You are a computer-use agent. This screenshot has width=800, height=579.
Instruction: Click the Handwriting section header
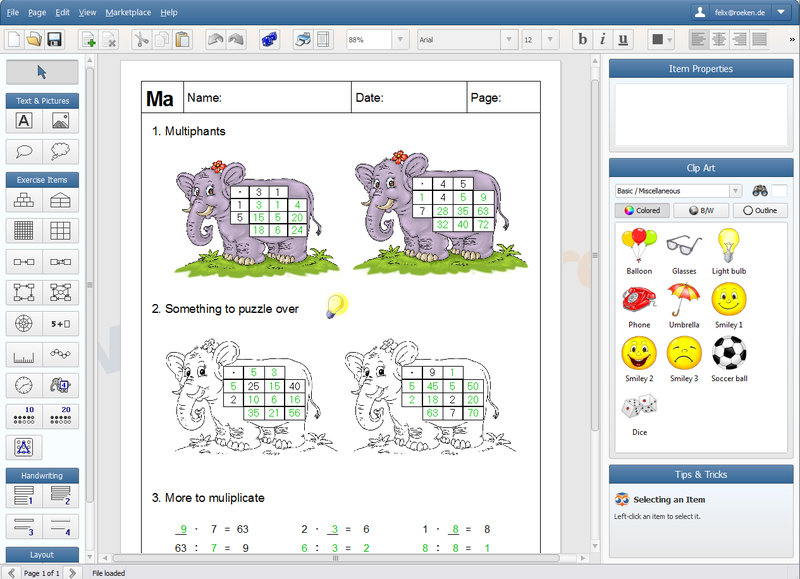coord(42,475)
